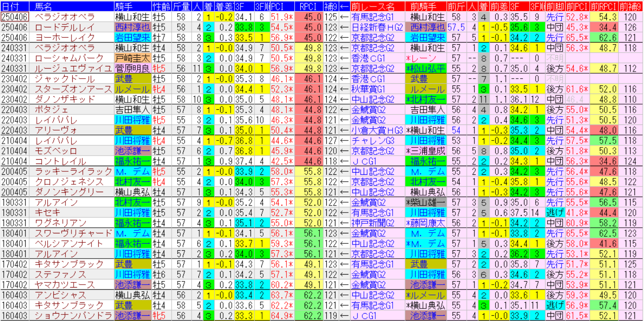Click the 前レース名 column header
644x321 pixels.
coord(377,7)
